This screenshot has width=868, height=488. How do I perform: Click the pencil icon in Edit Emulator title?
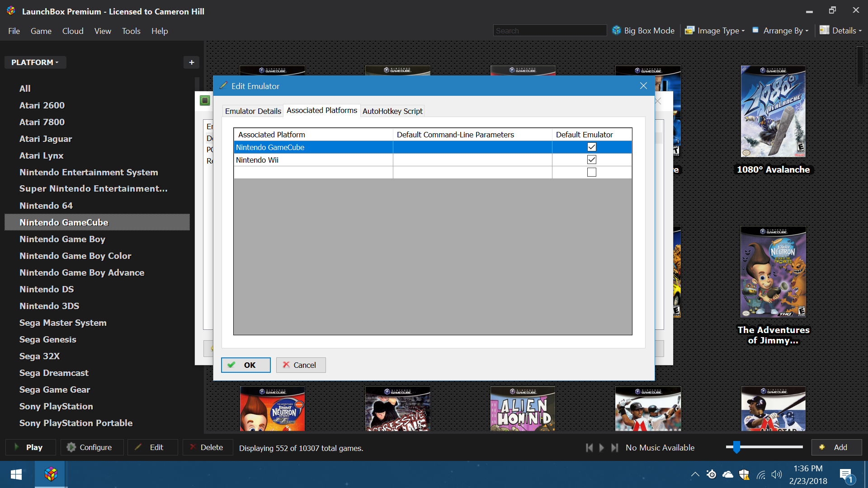(223, 85)
